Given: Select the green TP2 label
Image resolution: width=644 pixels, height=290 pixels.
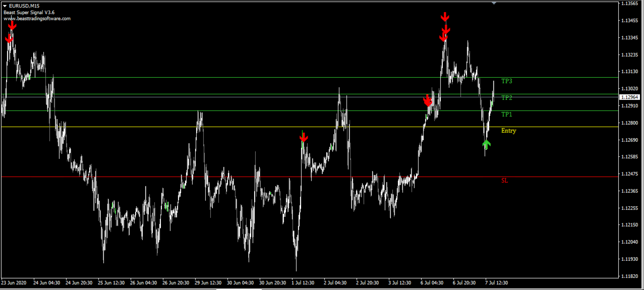Looking at the screenshot, I should tap(506, 98).
